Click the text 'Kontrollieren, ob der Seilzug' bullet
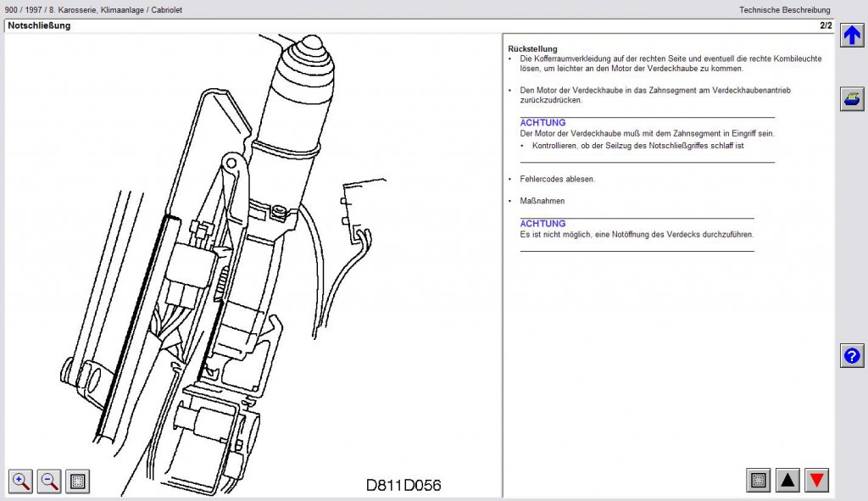Viewport: 868px width, 501px height. coord(637,146)
